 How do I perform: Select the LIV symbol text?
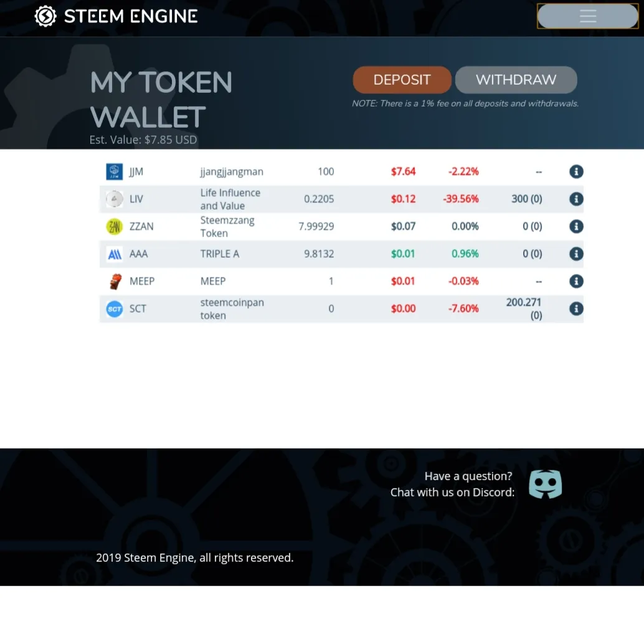(x=136, y=199)
